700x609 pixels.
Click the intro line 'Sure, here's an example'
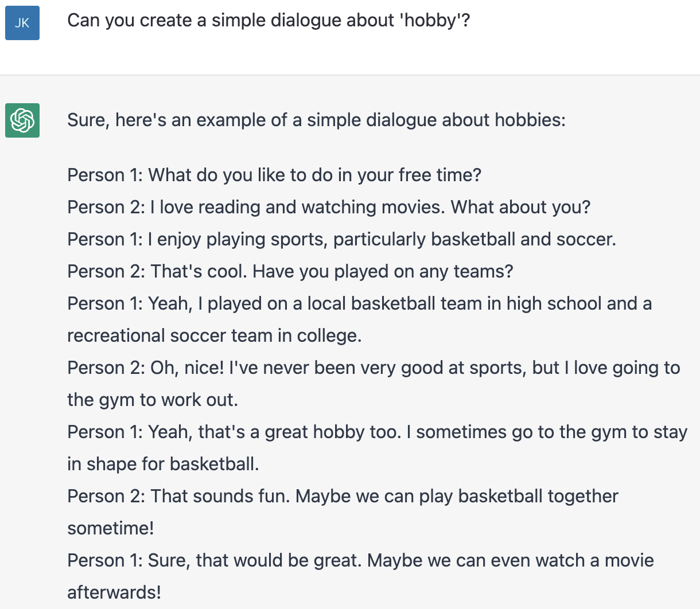(316, 120)
